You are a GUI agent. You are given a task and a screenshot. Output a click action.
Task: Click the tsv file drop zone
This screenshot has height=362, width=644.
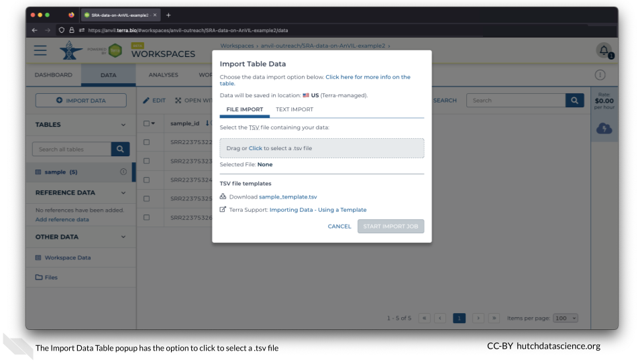coord(322,148)
